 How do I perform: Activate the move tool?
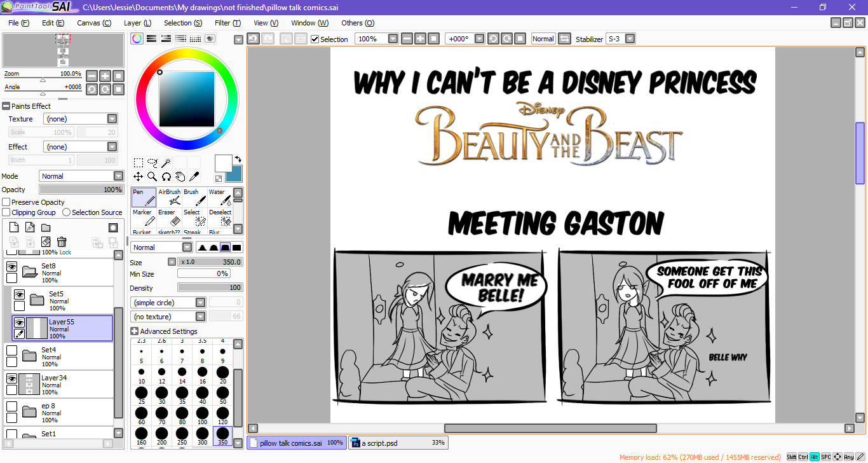138,176
